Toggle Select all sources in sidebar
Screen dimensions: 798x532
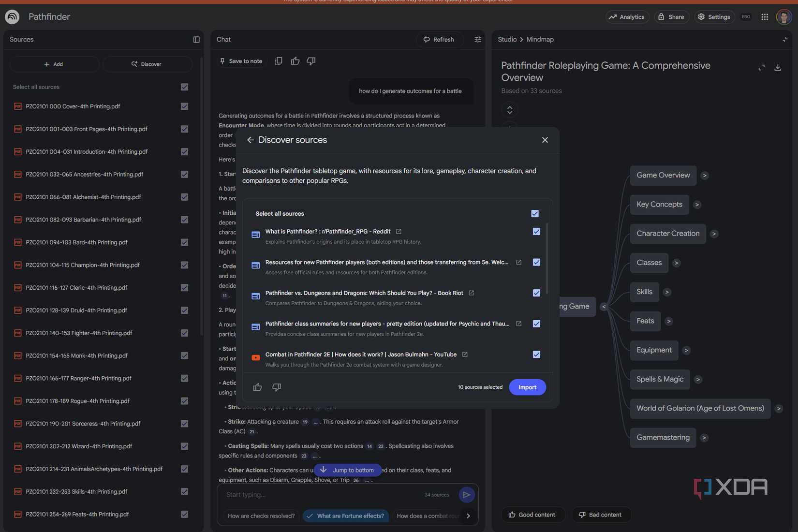pos(184,87)
